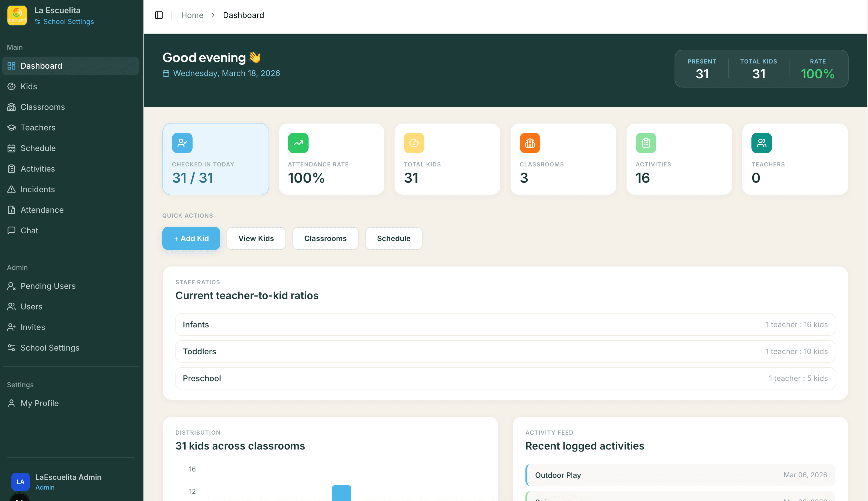
Task: Click the + Add Kid button
Action: click(x=191, y=238)
